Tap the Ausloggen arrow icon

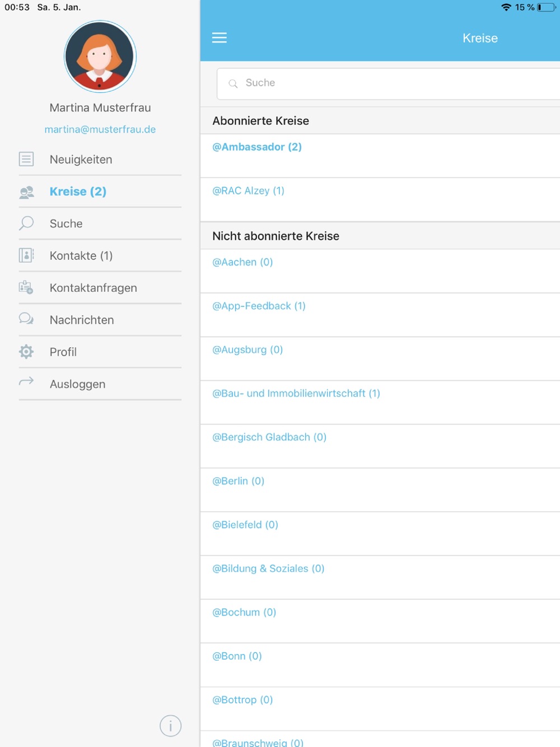(26, 381)
